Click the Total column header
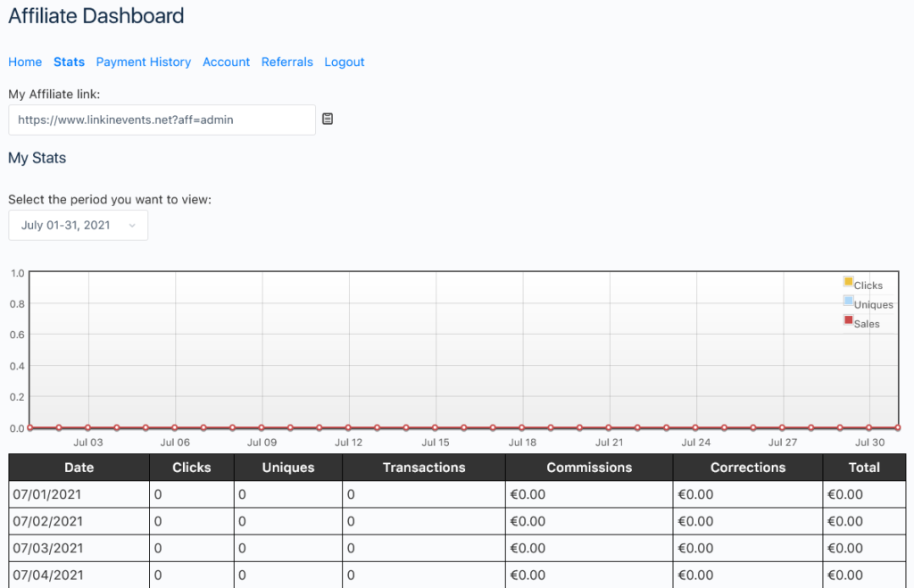914x588 pixels. pyautogui.click(x=864, y=468)
